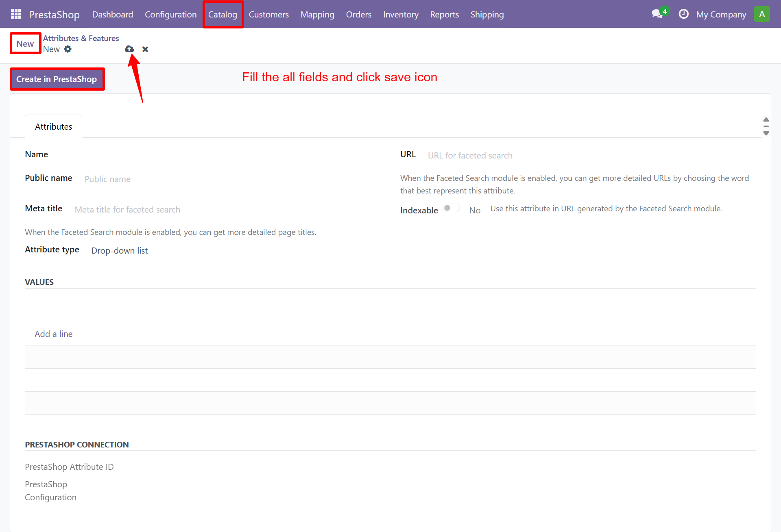781x532 pixels.
Task: Open activities with the clock icon
Action: click(x=683, y=13)
